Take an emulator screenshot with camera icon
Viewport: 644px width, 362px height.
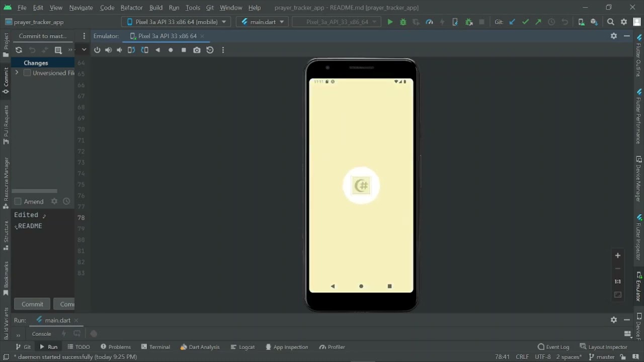point(197,50)
